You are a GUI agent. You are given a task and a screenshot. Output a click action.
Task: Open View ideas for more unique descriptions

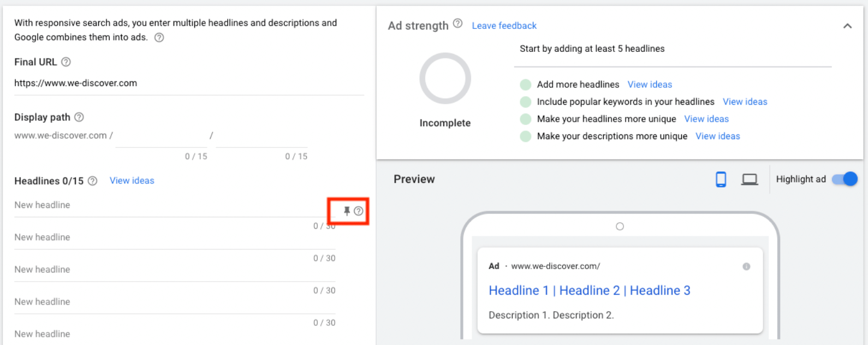pos(718,136)
